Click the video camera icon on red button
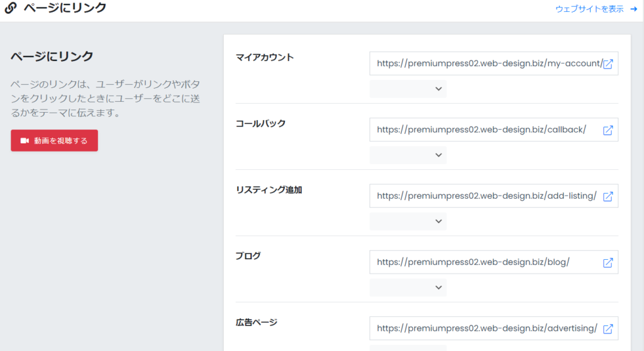 pos(25,140)
